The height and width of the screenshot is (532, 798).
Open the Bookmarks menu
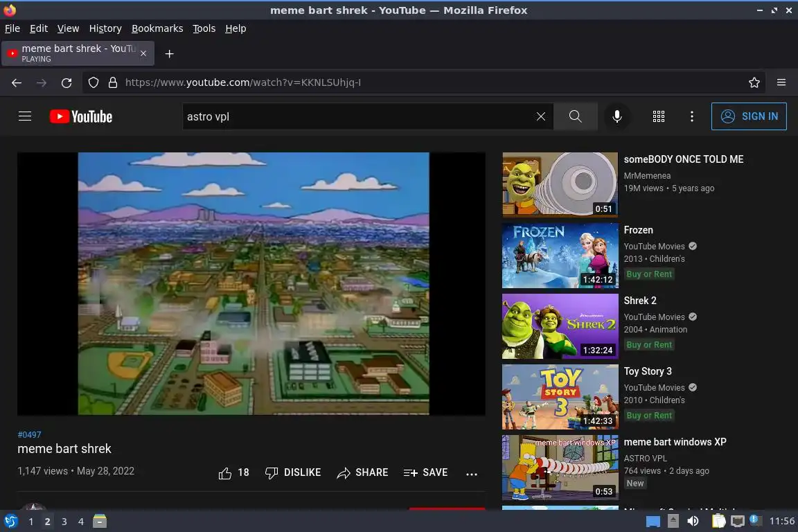[x=157, y=28]
